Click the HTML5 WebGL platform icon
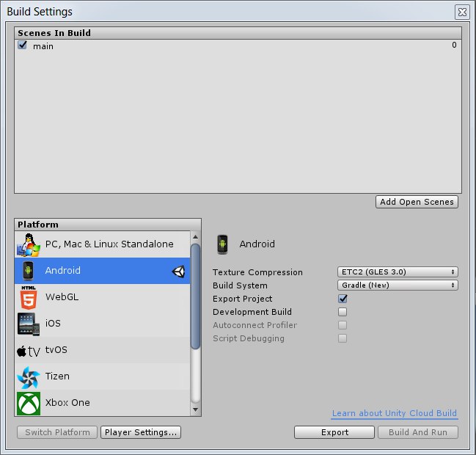 (x=29, y=297)
